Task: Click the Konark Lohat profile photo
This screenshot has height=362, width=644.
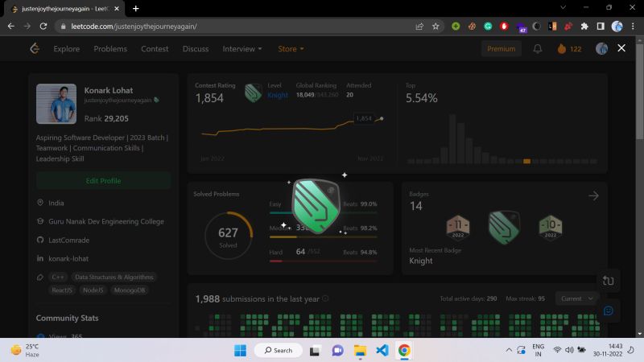Action: [x=56, y=104]
